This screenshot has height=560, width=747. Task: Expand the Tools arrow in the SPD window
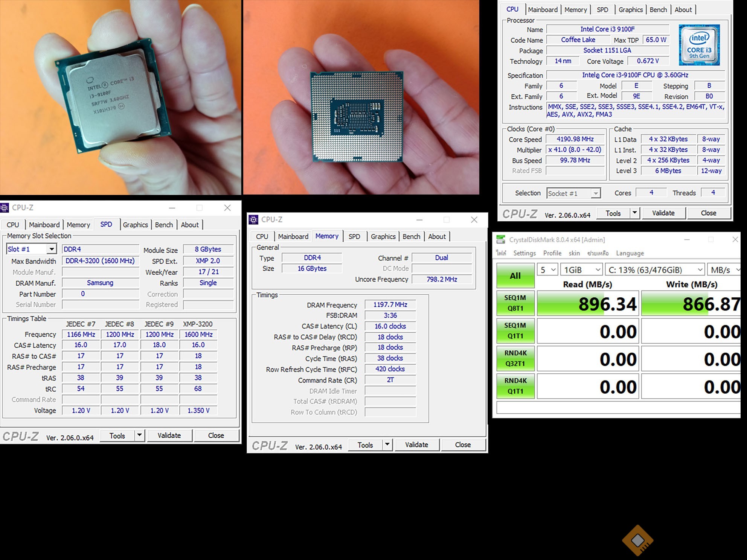point(139,435)
